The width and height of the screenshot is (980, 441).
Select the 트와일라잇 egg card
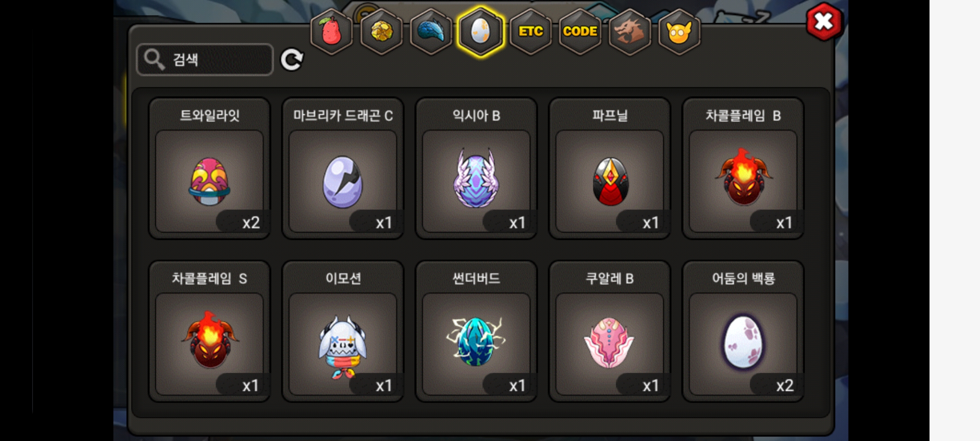[209, 168]
